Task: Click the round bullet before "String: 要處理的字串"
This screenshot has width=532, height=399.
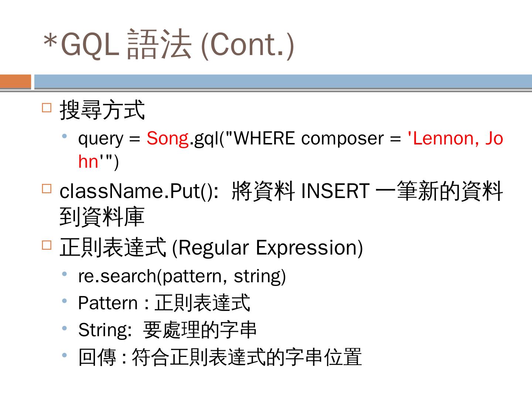Action: pyautogui.click(x=65, y=328)
